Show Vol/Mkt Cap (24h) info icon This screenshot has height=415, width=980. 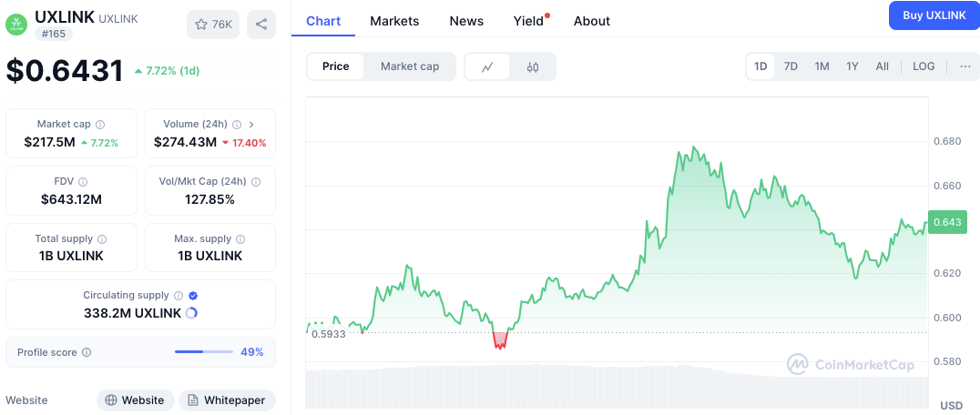click(x=256, y=182)
